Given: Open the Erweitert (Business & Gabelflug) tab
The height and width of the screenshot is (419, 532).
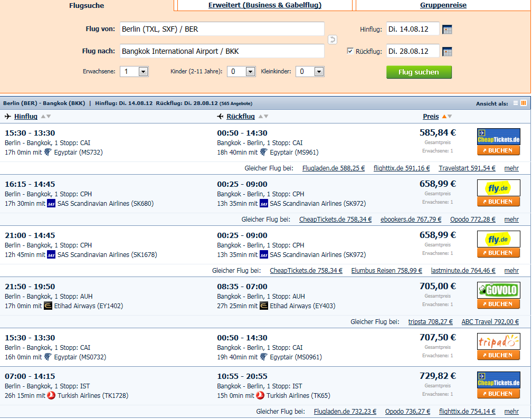Looking at the screenshot, I should [264, 5].
